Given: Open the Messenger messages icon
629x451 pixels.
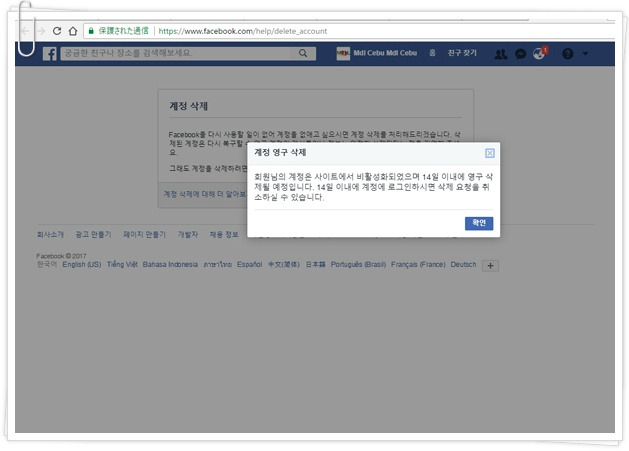Looking at the screenshot, I should [x=520, y=54].
